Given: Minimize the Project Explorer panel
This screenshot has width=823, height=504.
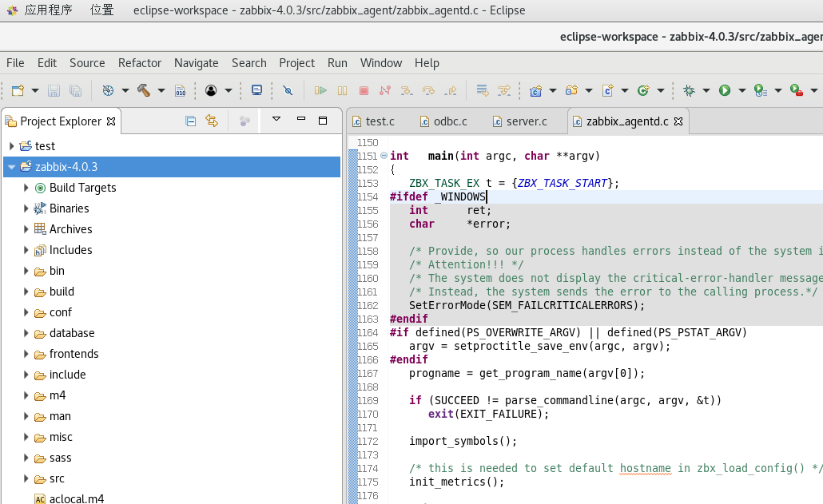Looking at the screenshot, I should [300, 119].
